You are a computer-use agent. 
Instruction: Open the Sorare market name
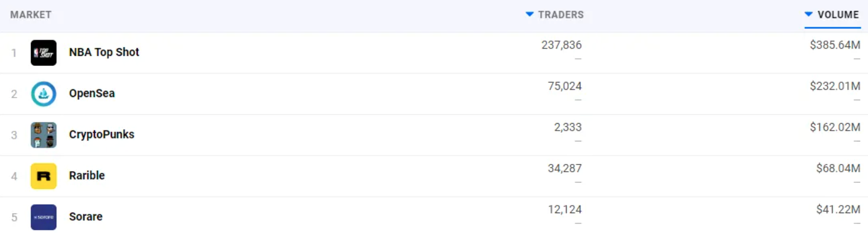pos(86,217)
